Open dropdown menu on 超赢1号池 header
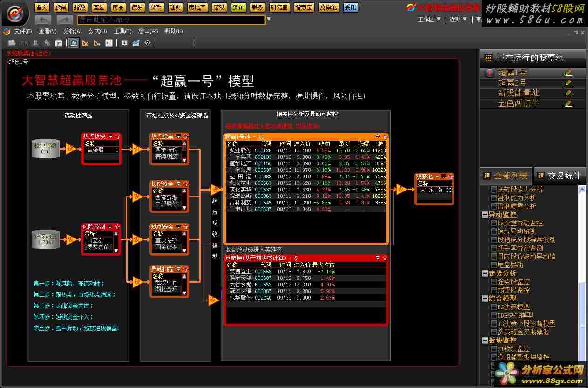This screenshot has width=588, height=388. (x=378, y=136)
